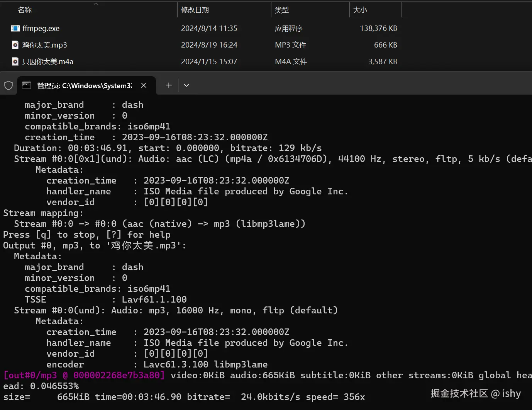Sort files by 修改日期 column header
Screen dimensions: 532x410
[x=195, y=10]
